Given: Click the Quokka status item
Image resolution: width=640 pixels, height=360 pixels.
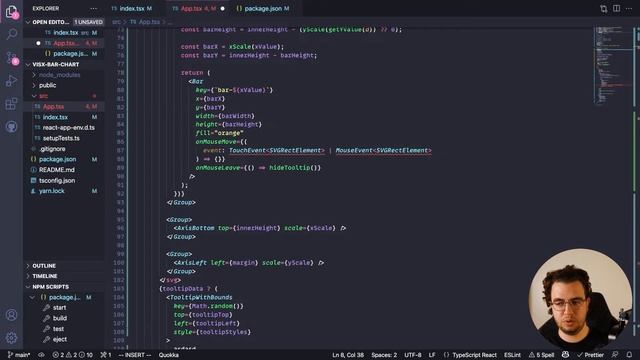Looking at the screenshot, I should [169, 355].
